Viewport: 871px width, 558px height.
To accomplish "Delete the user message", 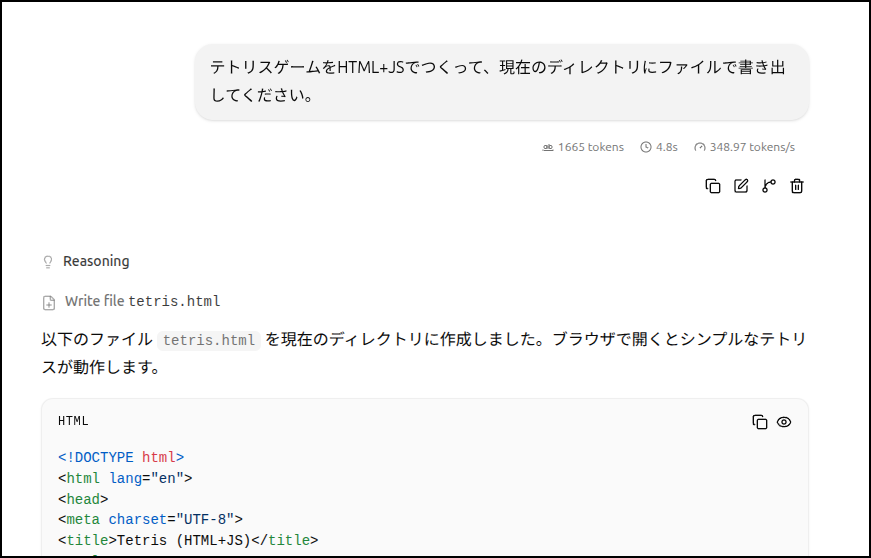I will coord(797,186).
